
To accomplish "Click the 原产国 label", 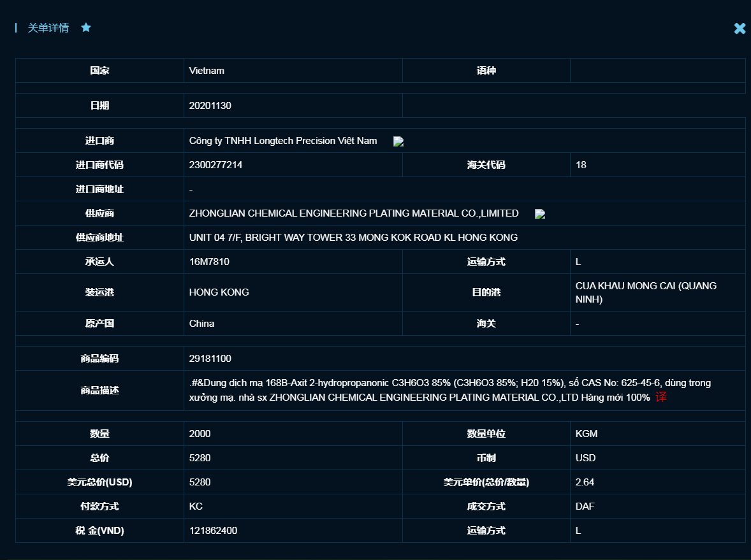I will 99,323.
